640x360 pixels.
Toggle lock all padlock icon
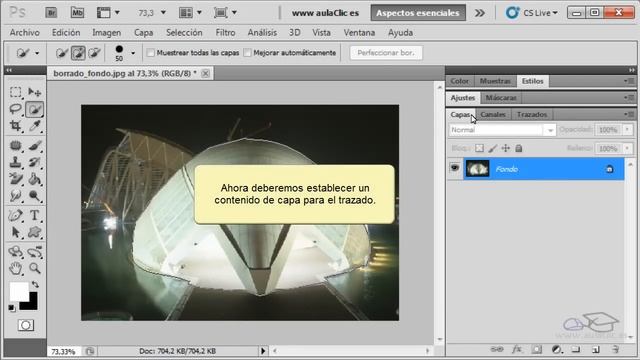pos(518,148)
